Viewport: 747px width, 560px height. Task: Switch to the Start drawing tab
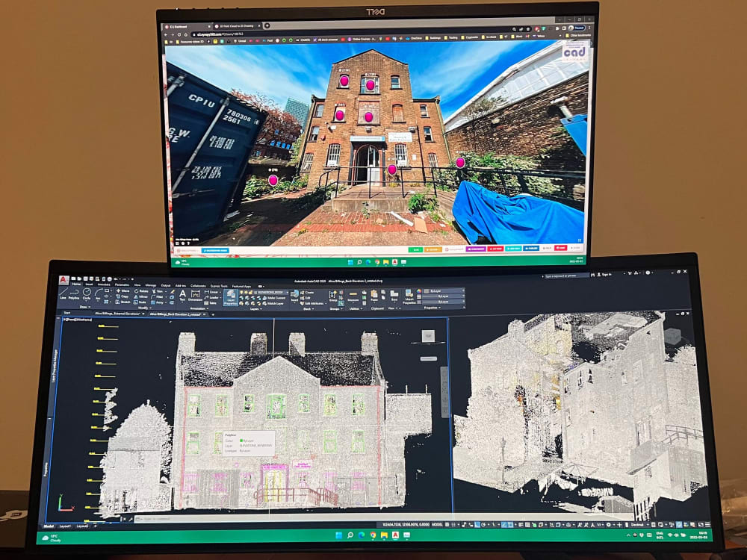coord(67,313)
